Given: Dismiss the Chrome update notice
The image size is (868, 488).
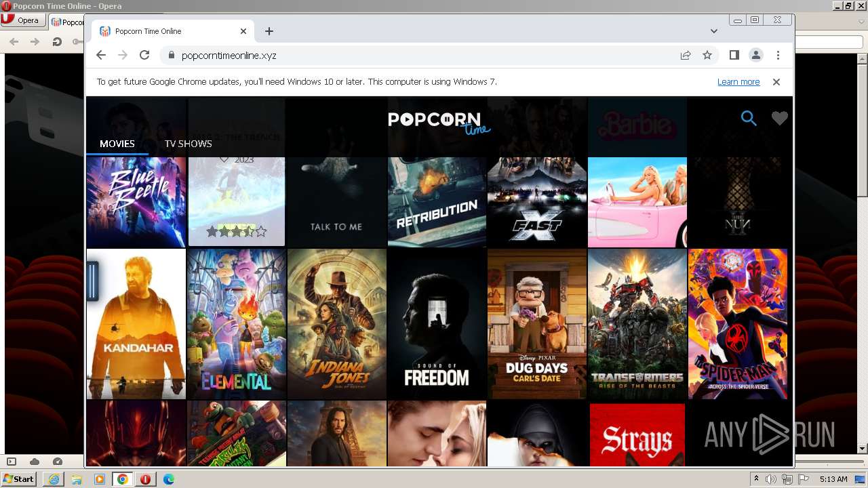Looking at the screenshot, I should click(x=776, y=81).
